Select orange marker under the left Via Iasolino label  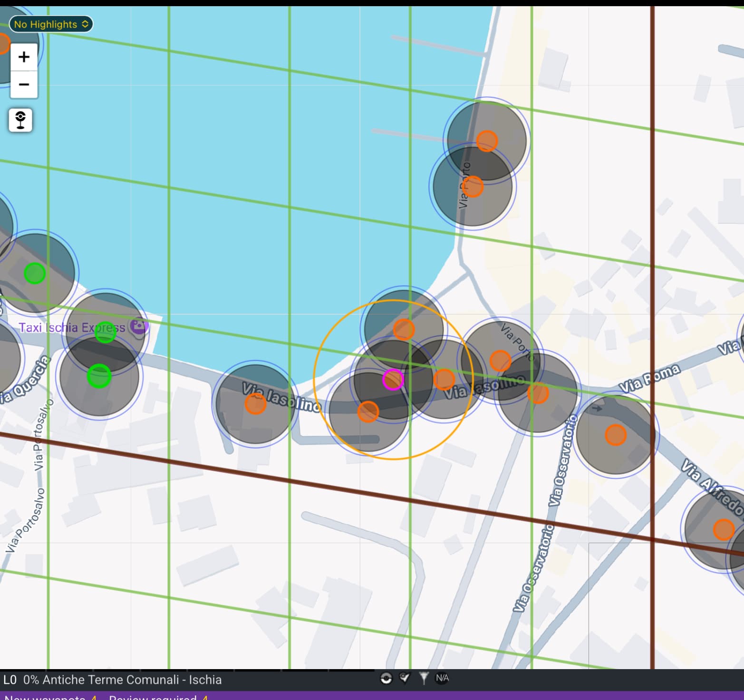point(255,404)
